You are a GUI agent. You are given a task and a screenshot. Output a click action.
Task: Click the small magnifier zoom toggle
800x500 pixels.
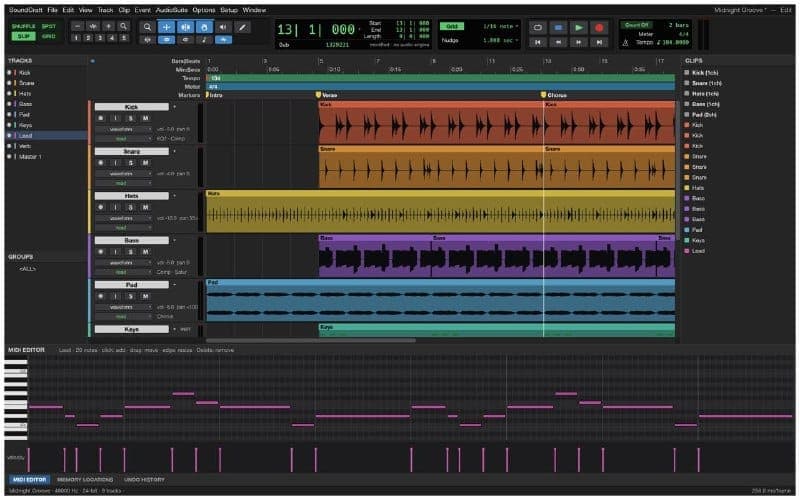pyautogui.click(x=123, y=27)
